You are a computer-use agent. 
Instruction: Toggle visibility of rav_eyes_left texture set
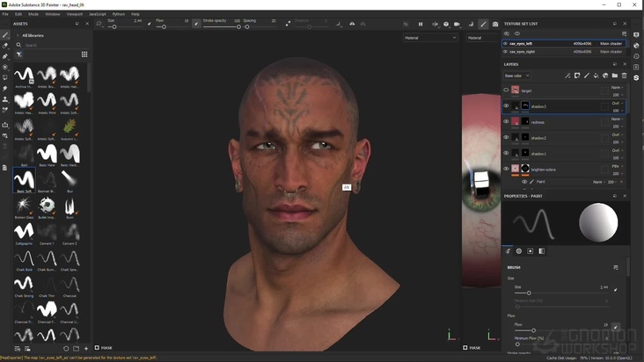click(505, 43)
